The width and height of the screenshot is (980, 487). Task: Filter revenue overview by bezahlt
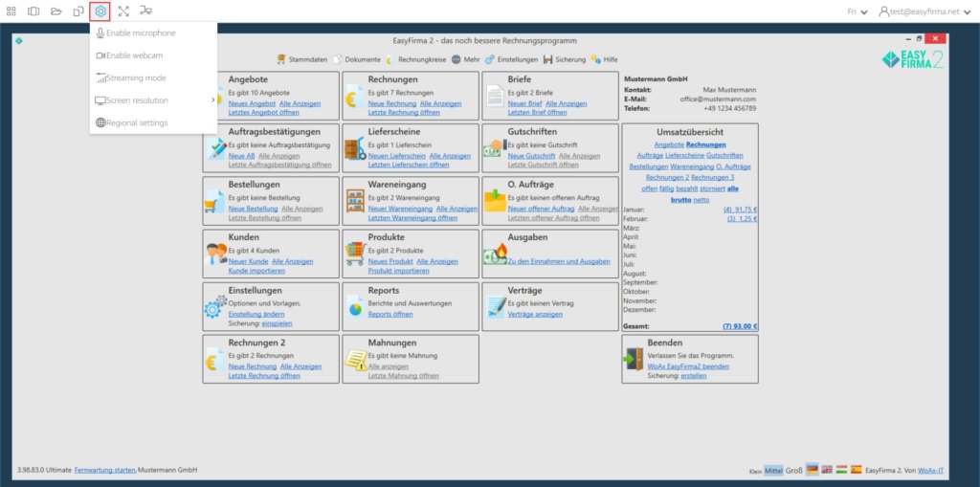tap(687, 188)
